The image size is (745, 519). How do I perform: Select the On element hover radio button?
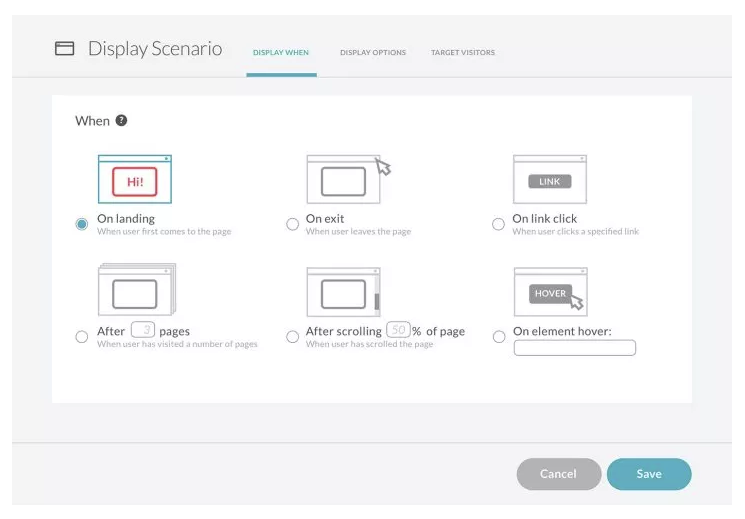coord(499,337)
